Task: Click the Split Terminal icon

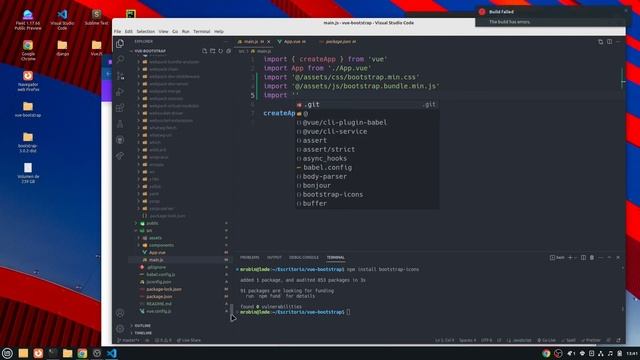Action: tap(583, 258)
